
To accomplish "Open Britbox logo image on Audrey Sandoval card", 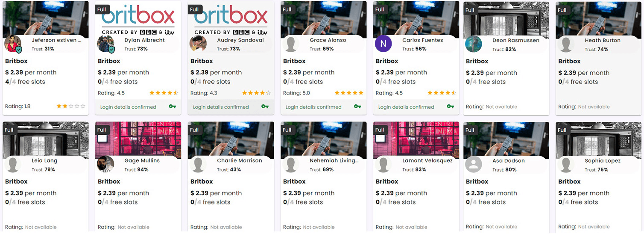I will tap(231, 20).
